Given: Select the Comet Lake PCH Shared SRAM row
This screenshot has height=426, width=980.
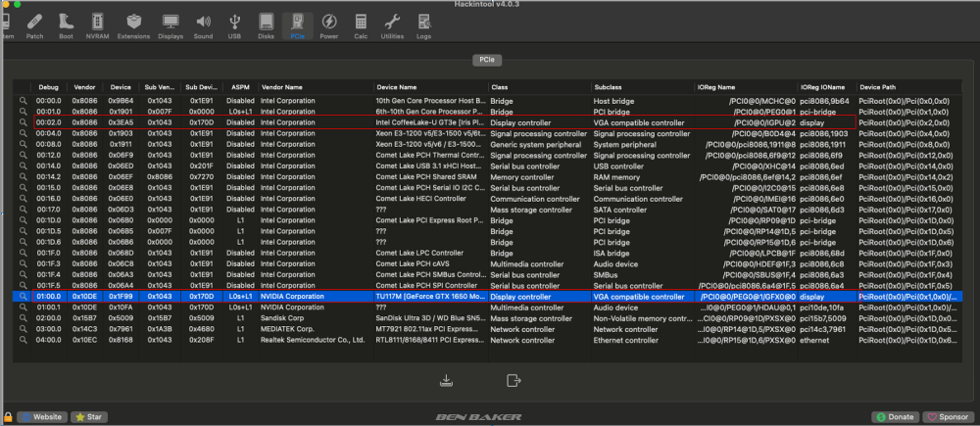Looking at the screenshot, I should (x=487, y=177).
